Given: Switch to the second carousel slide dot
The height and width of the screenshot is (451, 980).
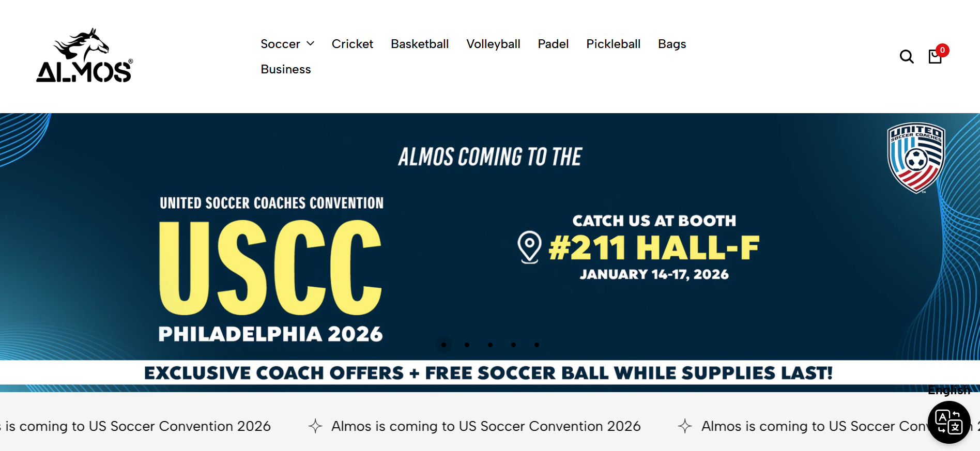Looking at the screenshot, I should (467, 345).
